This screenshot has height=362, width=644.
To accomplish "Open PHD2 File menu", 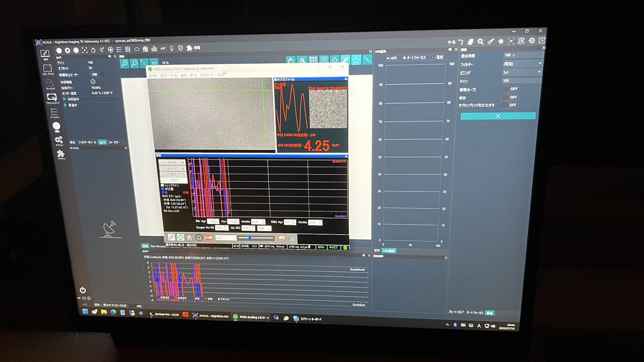I will pyautogui.click(x=152, y=76).
